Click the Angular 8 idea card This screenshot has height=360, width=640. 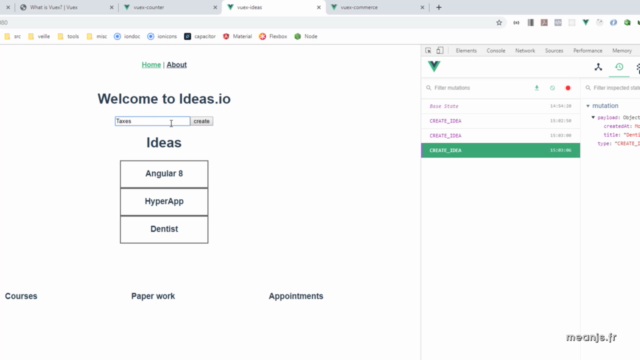164,174
